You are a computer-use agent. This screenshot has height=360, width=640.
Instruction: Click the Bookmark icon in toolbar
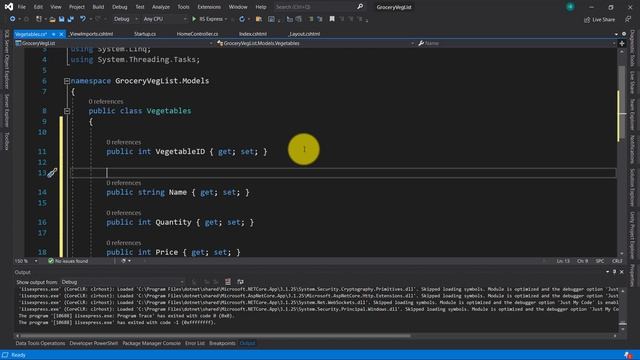(332, 19)
